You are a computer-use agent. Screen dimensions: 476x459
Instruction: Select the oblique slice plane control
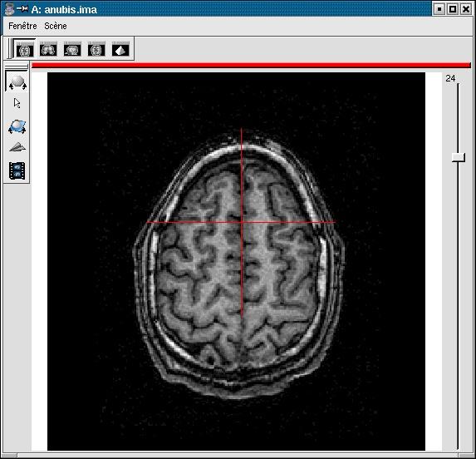[17, 126]
